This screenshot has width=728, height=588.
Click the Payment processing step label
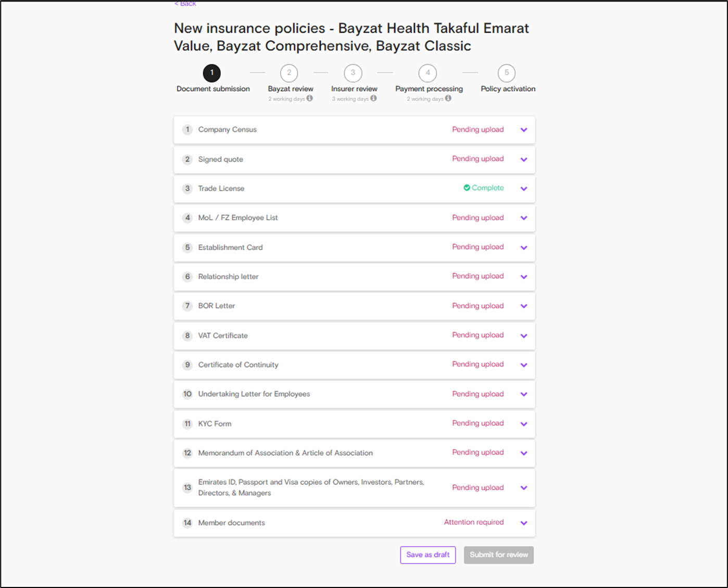click(x=429, y=89)
